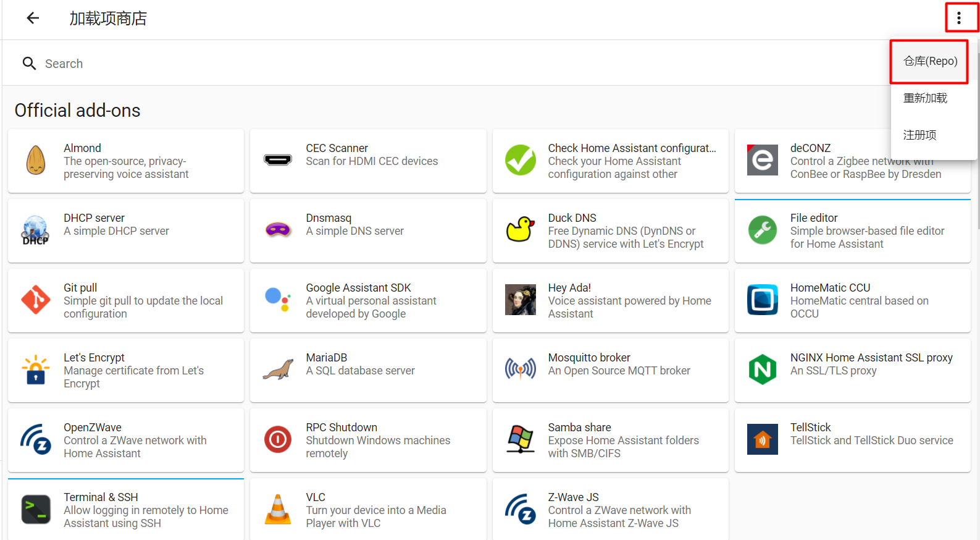Click the Let's Encrypt padlock icon
Image resolution: width=980 pixels, height=540 pixels.
(x=36, y=370)
